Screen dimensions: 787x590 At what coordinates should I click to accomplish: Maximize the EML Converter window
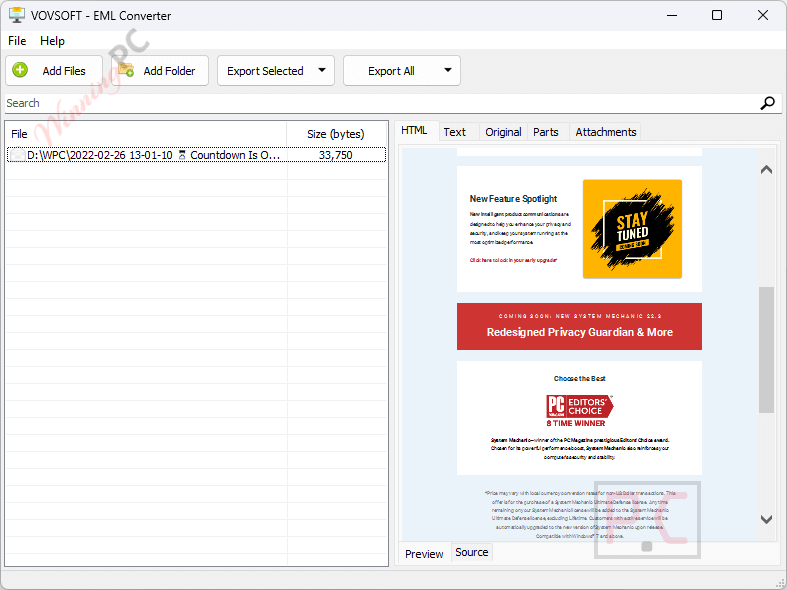717,16
